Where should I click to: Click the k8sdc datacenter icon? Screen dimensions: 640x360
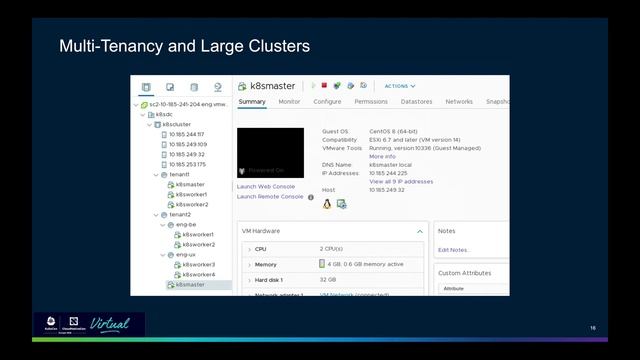pyautogui.click(x=151, y=115)
